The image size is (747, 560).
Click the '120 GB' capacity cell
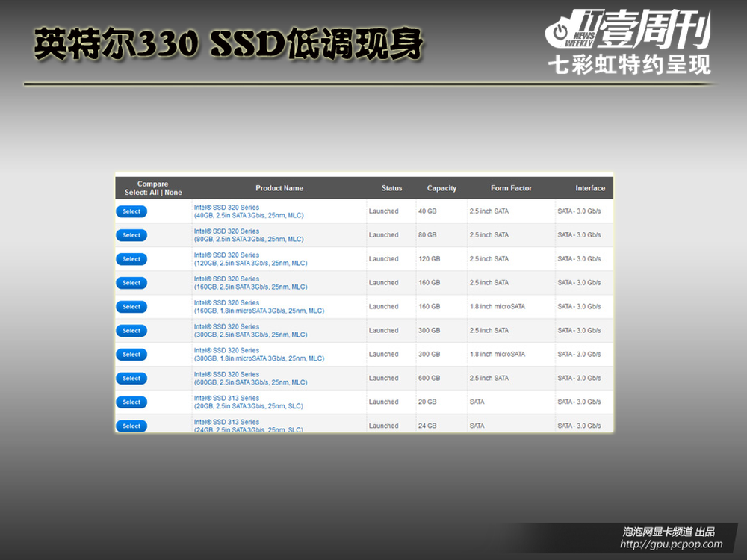coord(430,258)
